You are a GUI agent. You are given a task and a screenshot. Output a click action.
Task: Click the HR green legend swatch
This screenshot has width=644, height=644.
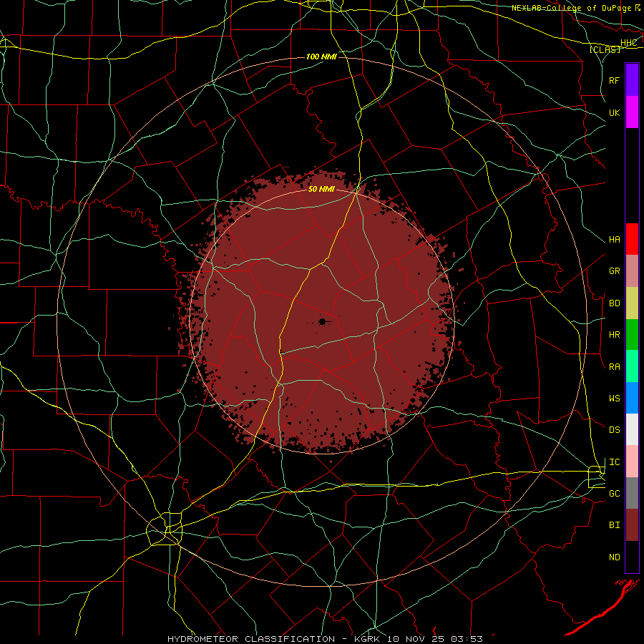pyautogui.click(x=632, y=335)
